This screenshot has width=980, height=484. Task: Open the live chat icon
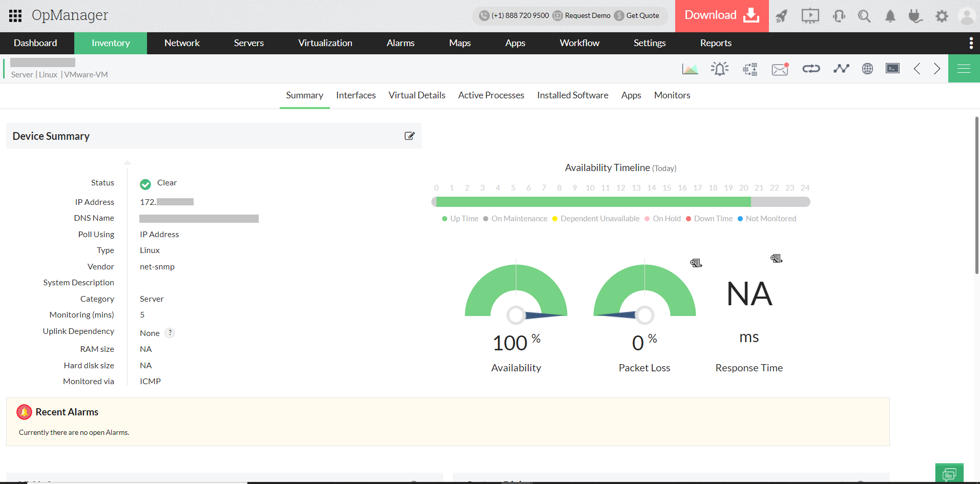949,474
